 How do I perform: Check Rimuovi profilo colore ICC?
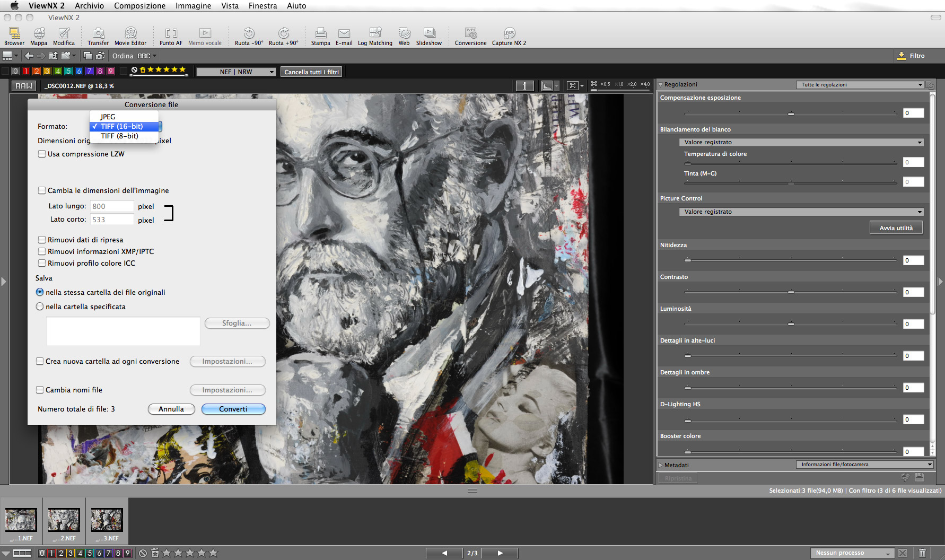tap(42, 263)
